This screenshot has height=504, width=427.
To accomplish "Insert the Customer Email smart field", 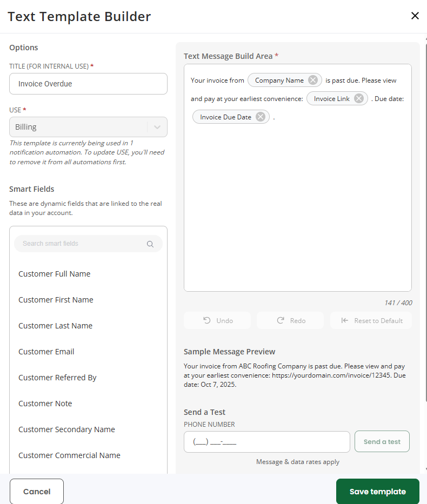I will [46, 352].
